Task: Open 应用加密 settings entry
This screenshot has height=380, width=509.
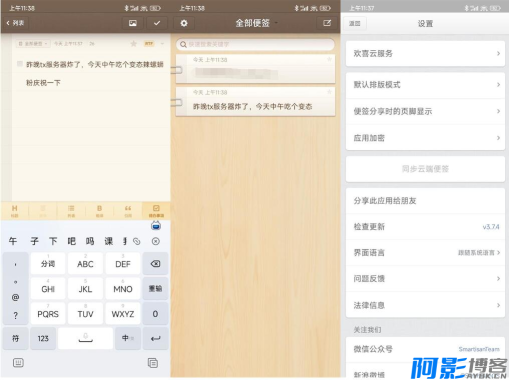Action: (425, 138)
